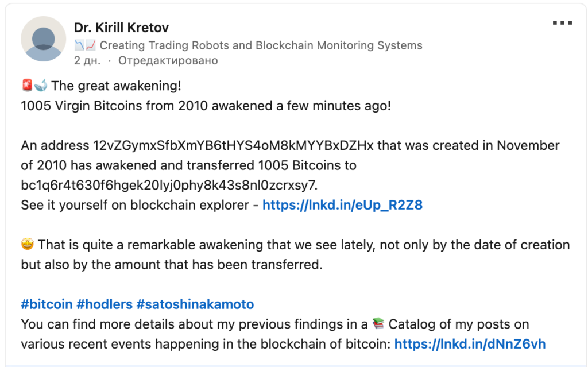Click the whale emoji before the title
The width and height of the screenshot is (588, 367).
pos(41,86)
